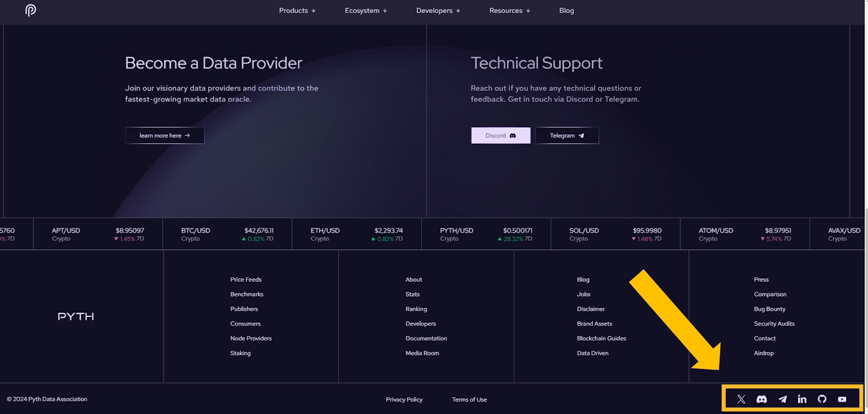The width and height of the screenshot is (868, 414).
Task: Open the Brand Assets footer link
Action: click(595, 324)
